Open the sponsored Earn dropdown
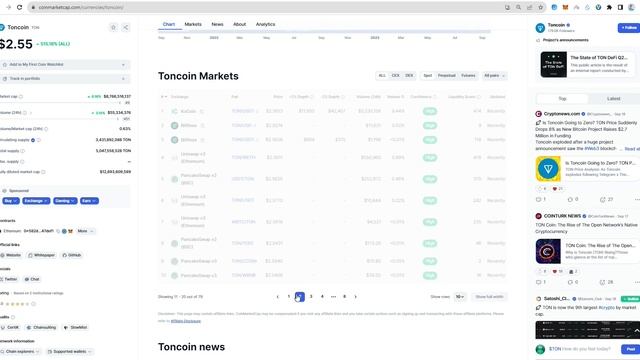 pyautogui.click(x=89, y=201)
